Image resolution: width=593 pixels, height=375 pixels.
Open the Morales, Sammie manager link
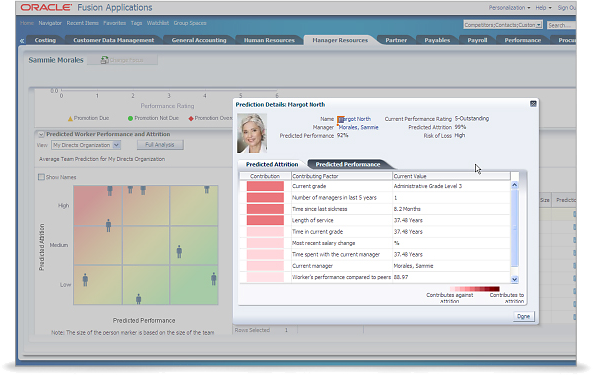[358, 127]
